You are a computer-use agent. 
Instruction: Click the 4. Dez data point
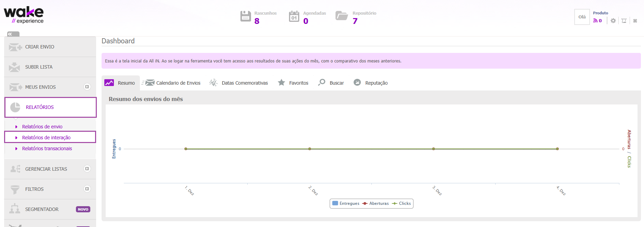pos(557,149)
